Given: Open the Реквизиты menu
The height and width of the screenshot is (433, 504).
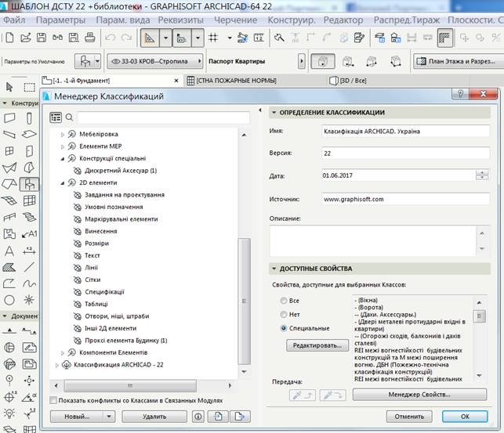Looking at the screenshot, I should 180,20.
